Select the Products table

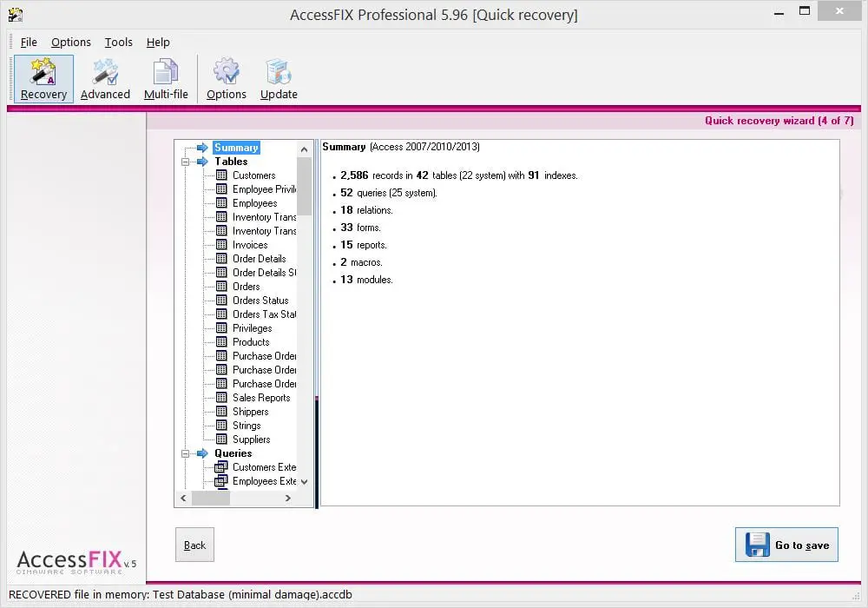pyautogui.click(x=251, y=341)
